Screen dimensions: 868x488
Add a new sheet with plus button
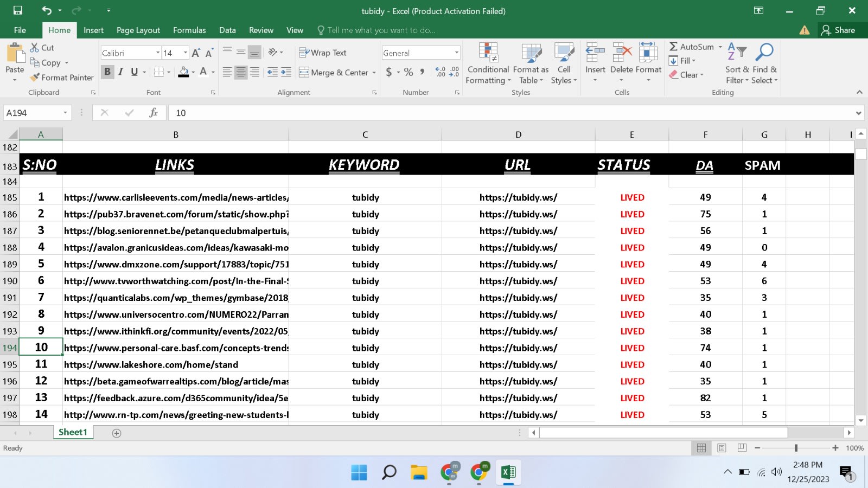[117, 433]
